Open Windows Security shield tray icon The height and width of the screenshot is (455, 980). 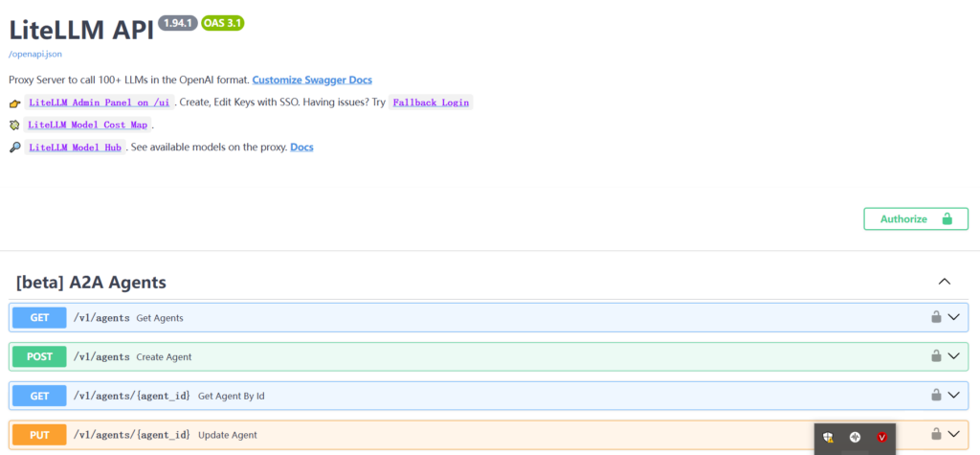(828, 437)
